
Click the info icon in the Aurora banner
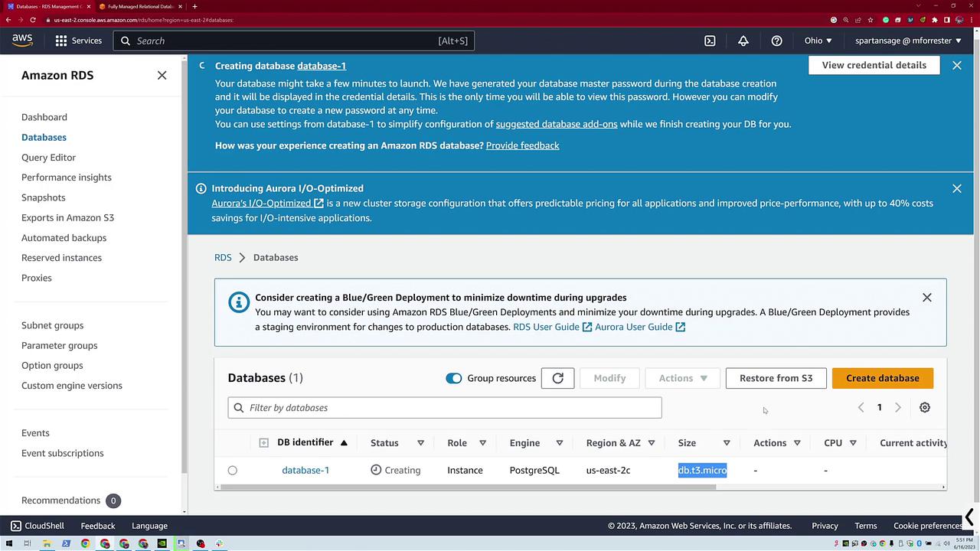click(x=201, y=188)
